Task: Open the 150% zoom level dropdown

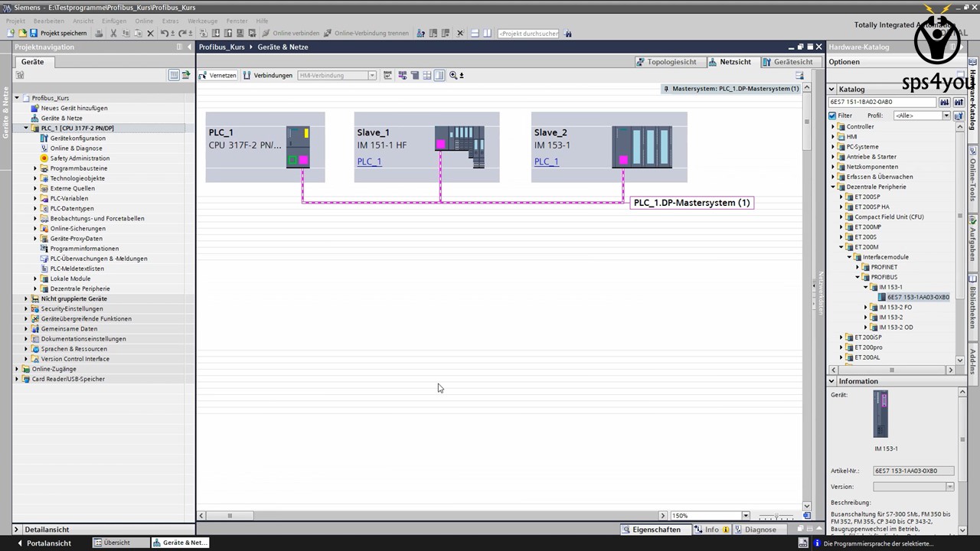Action: pyautogui.click(x=745, y=516)
